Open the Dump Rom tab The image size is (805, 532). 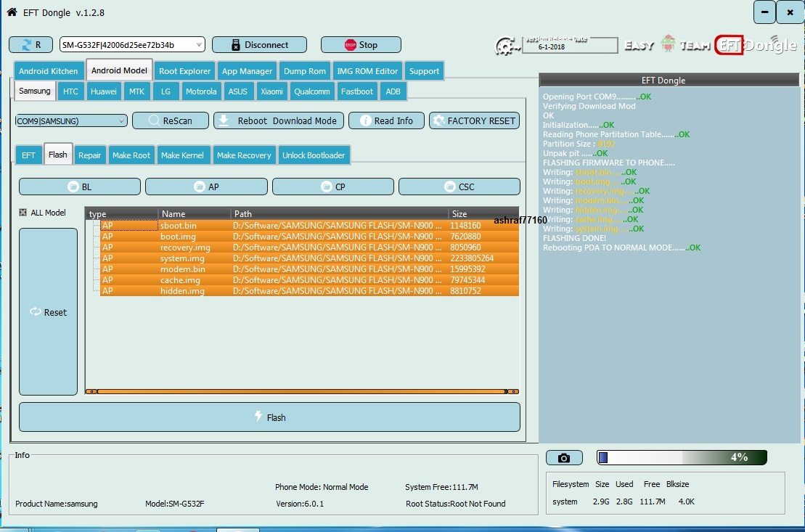coord(304,71)
